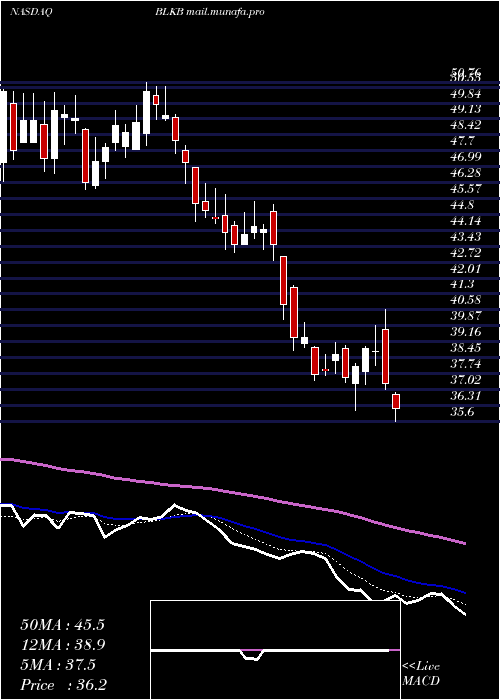This screenshot has width=500, height=700.
Task: Click the 5MA : 37.5 reading
Action: 58,665
